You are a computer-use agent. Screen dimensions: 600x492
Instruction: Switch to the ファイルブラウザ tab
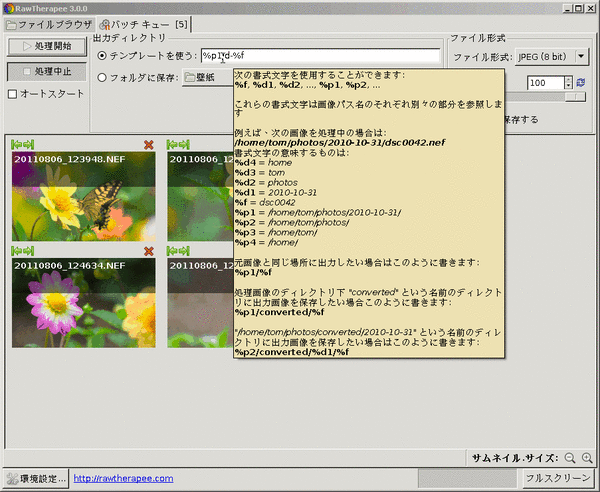tap(49, 25)
